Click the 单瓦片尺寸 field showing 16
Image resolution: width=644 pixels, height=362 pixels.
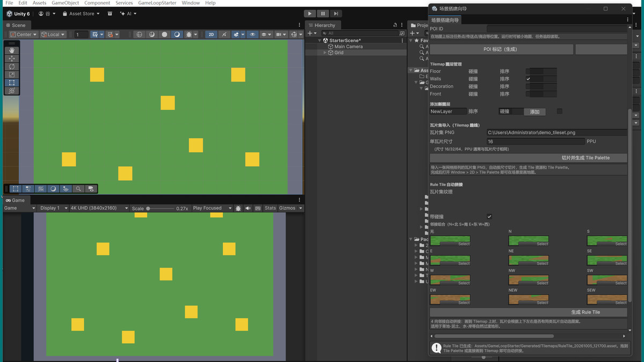pos(536,142)
